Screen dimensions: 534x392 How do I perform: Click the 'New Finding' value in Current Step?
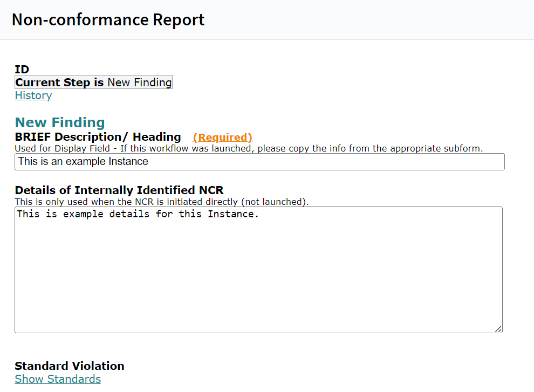(x=139, y=82)
